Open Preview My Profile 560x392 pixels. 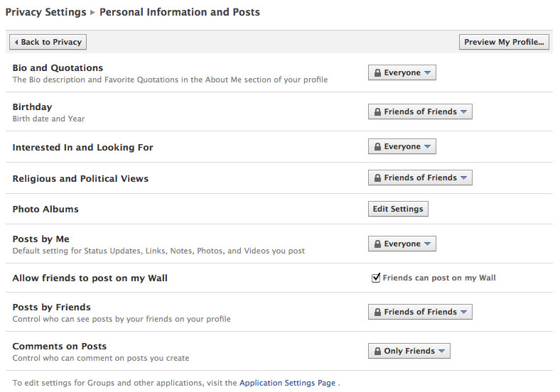(x=504, y=42)
